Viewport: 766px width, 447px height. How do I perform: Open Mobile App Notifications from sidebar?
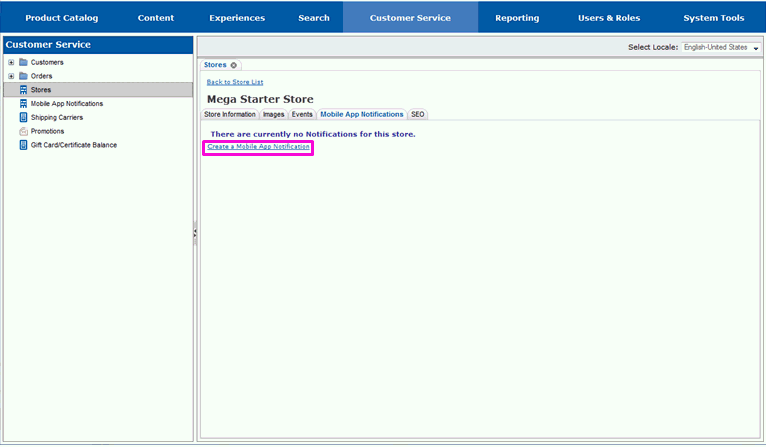tap(67, 104)
